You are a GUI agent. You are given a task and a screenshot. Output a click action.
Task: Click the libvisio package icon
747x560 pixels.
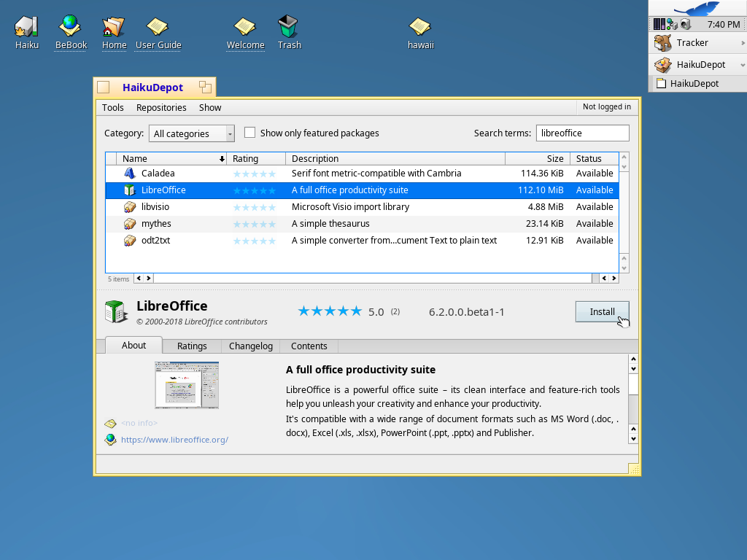click(130, 206)
